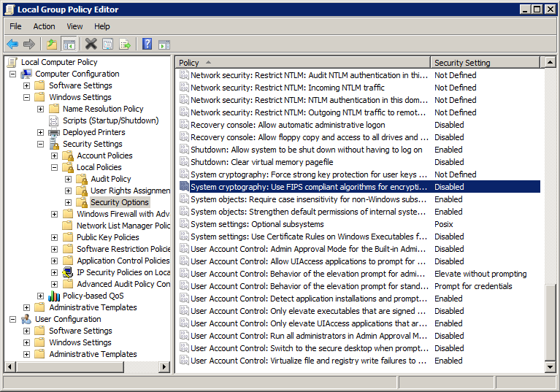Image resolution: width=560 pixels, height=392 pixels.
Task: Expand the Application Control Policies node
Action: point(54,261)
